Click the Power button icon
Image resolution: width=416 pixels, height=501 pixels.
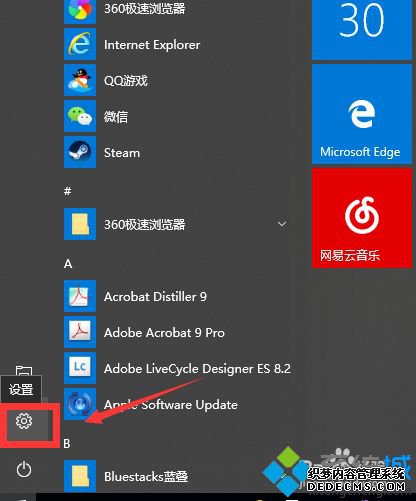point(24,469)
